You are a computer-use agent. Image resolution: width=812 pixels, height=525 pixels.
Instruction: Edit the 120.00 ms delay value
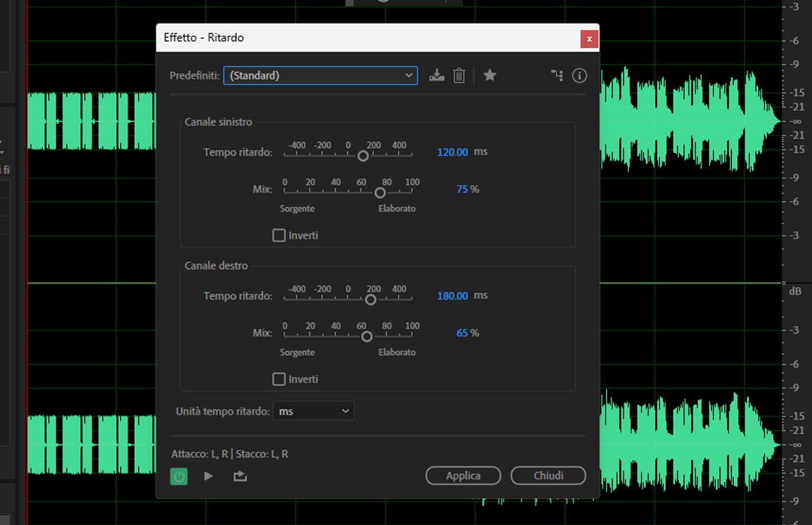tap(451, 152)
